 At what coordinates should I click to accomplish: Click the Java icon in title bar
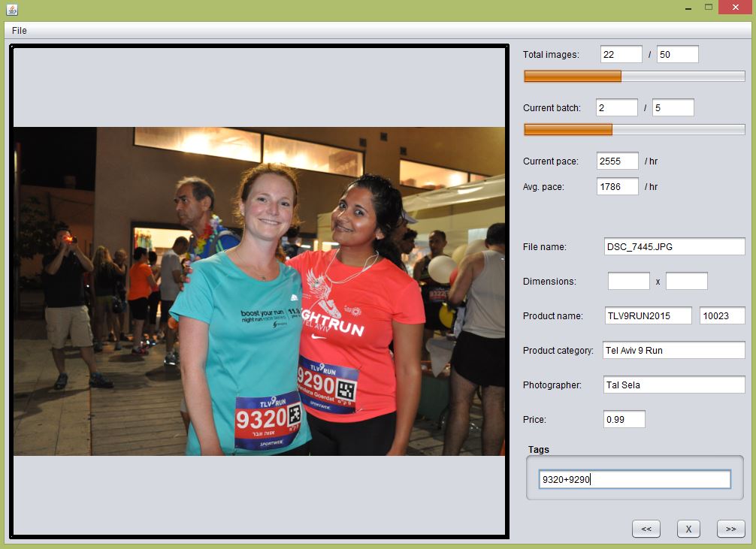[x=11, y=9]
